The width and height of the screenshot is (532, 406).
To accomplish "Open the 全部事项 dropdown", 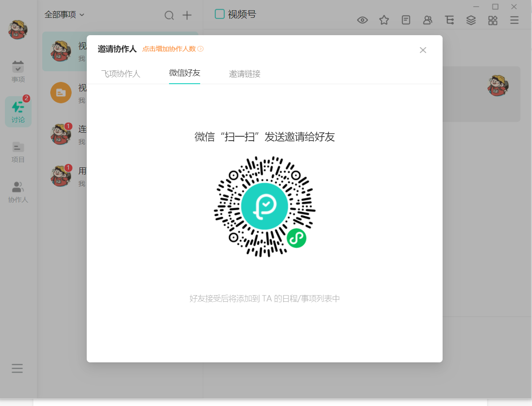I will (x=64, y=15).
